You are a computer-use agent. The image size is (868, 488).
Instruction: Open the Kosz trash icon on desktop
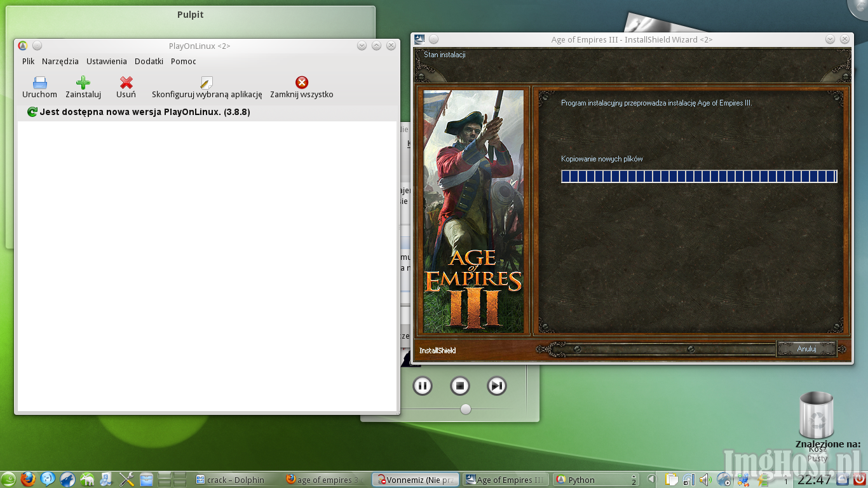coord(817,416)
